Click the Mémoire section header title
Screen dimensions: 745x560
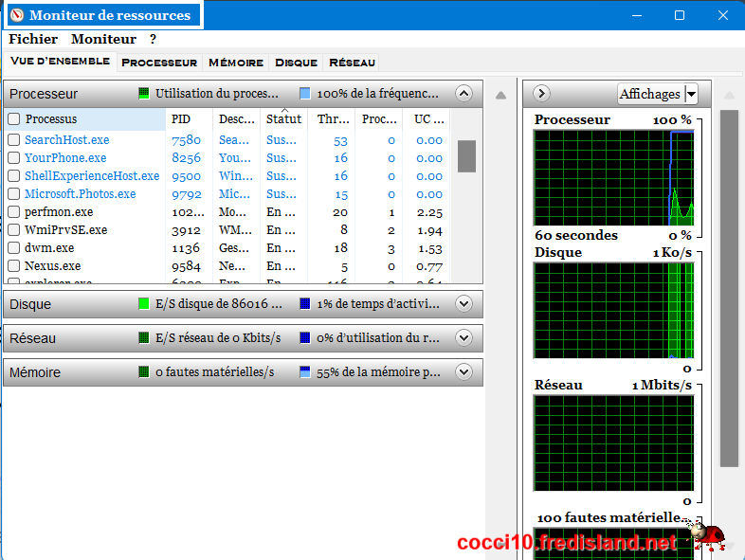pyautogui.click(x=35, y=372)
